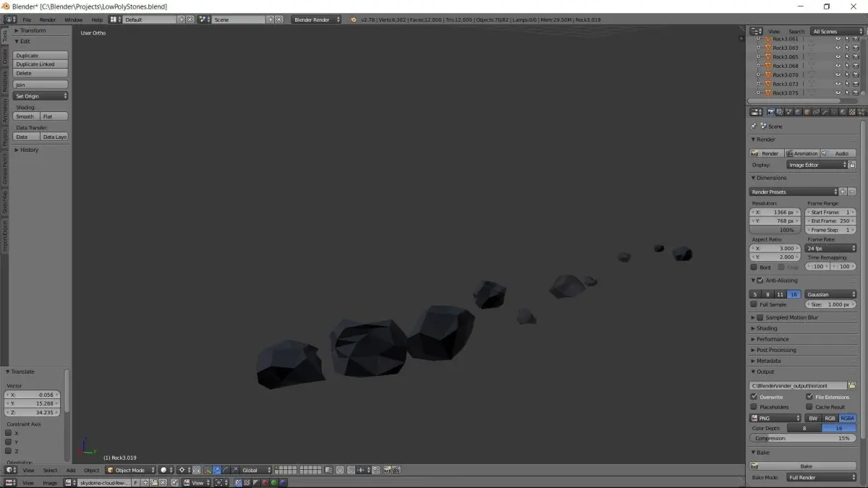868x488 pixels.
Task: Open the PNG file format dropdown
Action: point(776,418)
